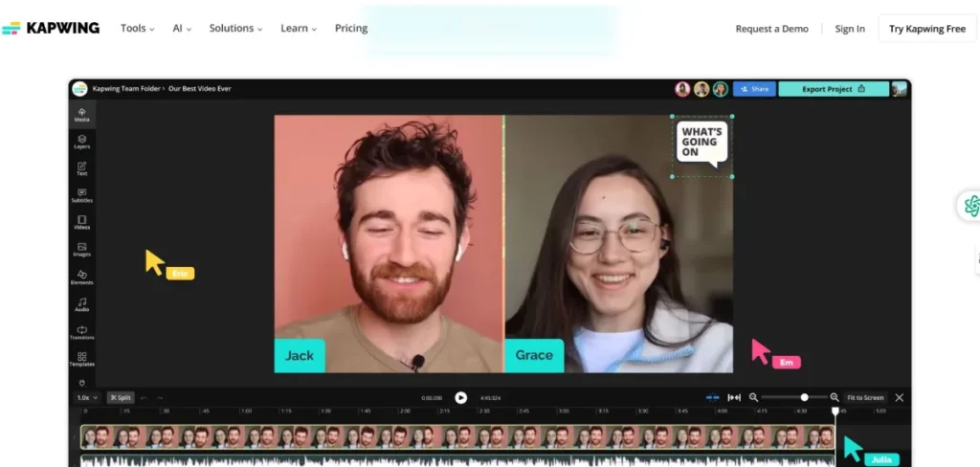Toggle the timeline snapping icon
The height and width of the screenshot is (467, 980).
pyautogui.click(x=712, y=397)
